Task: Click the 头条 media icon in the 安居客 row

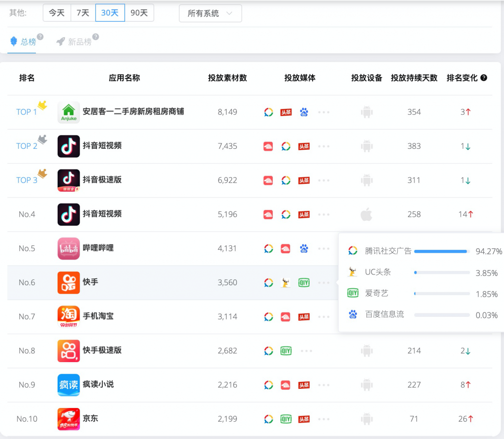Action: 286,112
